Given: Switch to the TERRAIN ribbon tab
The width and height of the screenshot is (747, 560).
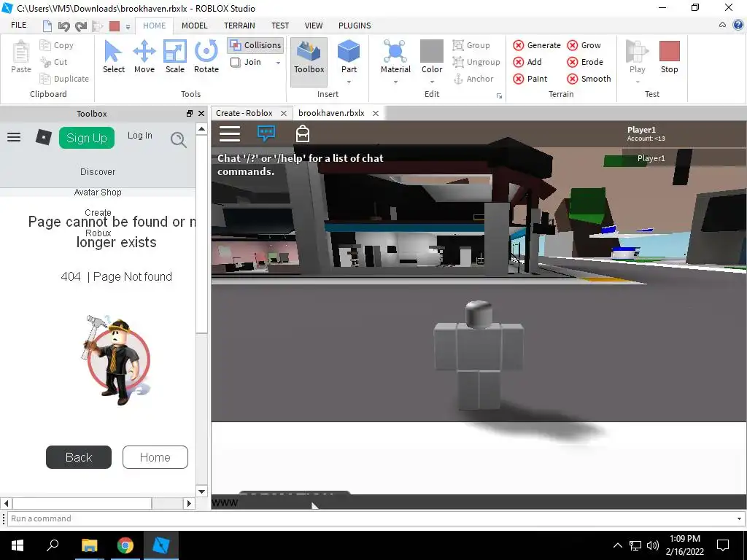Looking at the screenshot, I should click(x=239, y=26).
